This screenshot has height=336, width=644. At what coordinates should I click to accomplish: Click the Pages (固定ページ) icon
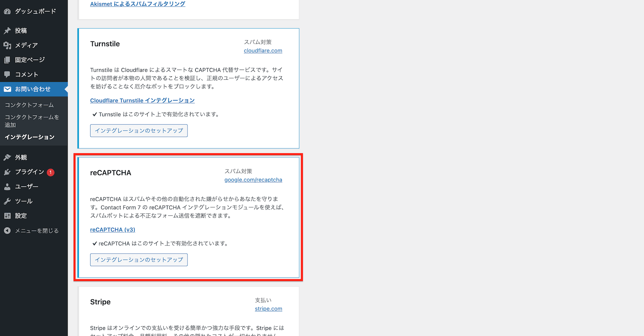click(7, 60)
